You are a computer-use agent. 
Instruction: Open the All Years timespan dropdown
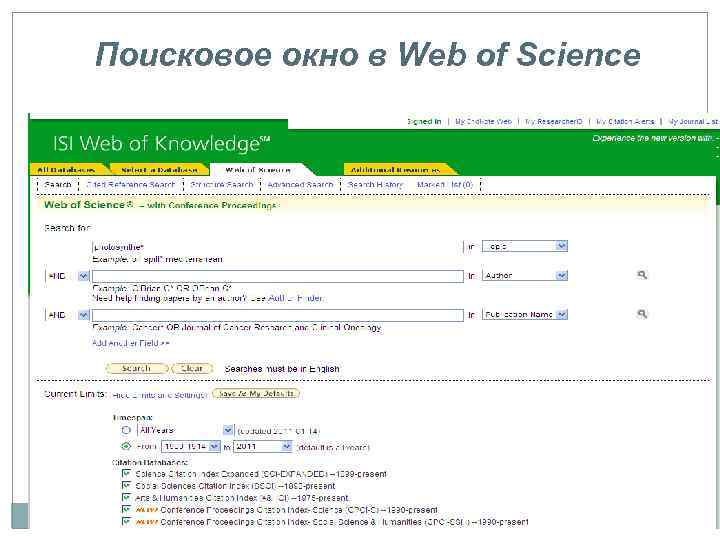[x=186, y=430]
